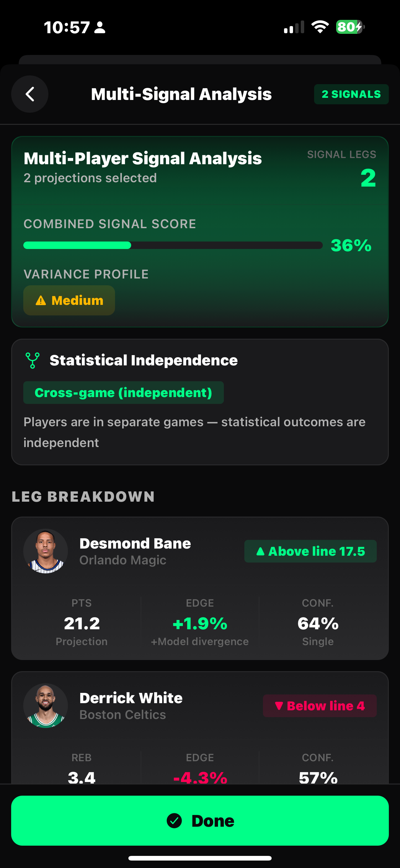Tap the Above line 17.5 badge
The image size is (400, 868).
(x=310, y=551)
